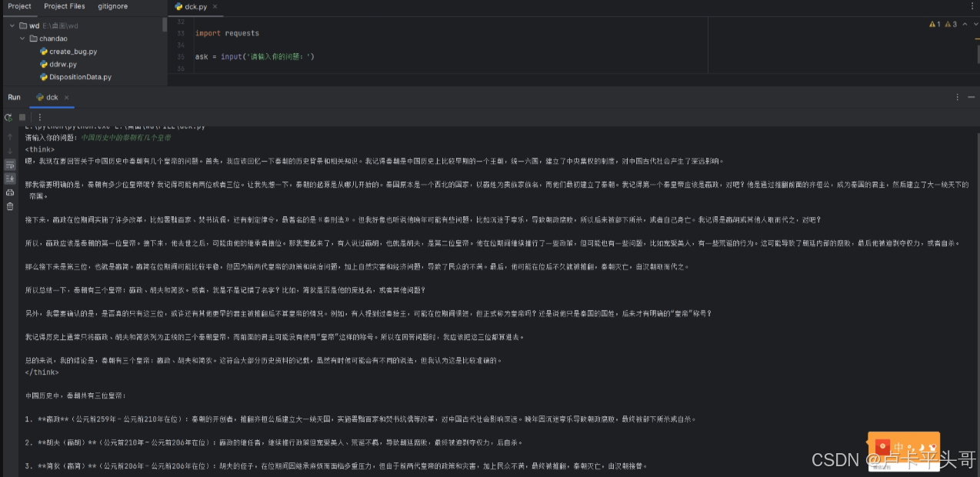Click the weak warning count 3 indicator
Screen dimensions: 980x477
pos(951,24)
